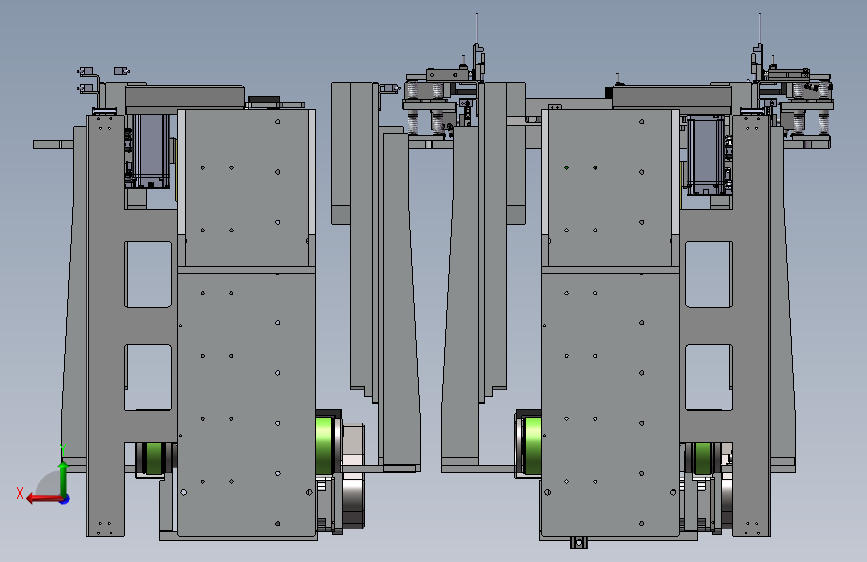Screen dimensions: 867x562
Task: Select the small bracket below the right assembly's bottom edge
Action: pyautogui.click(x=578, y=543)
